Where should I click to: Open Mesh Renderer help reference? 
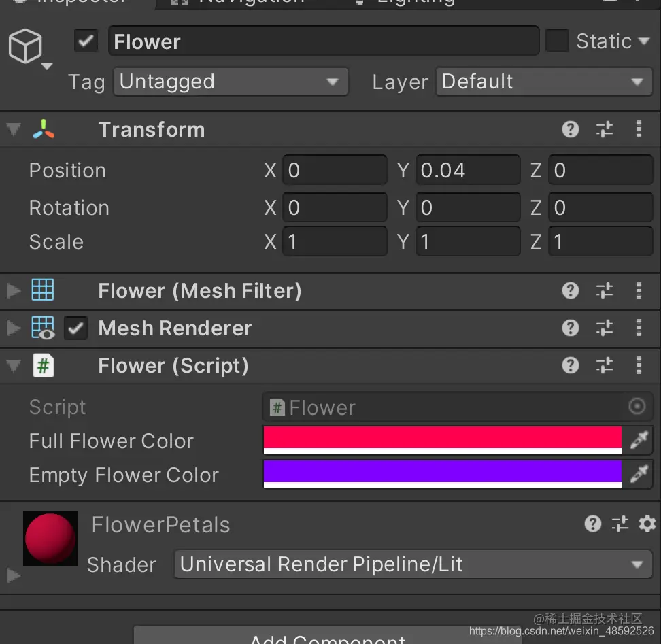click(571, 328)
